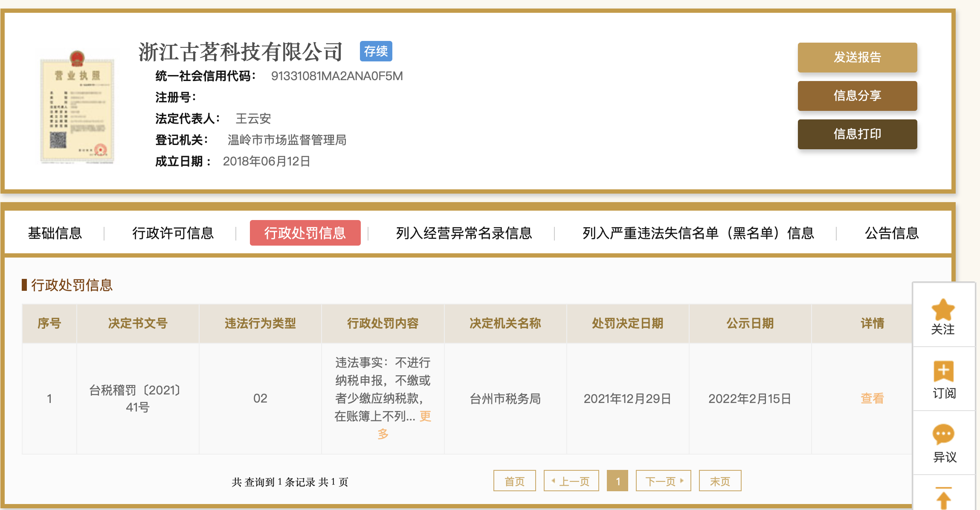Go to 首页 in pagination

click(515, 481)
